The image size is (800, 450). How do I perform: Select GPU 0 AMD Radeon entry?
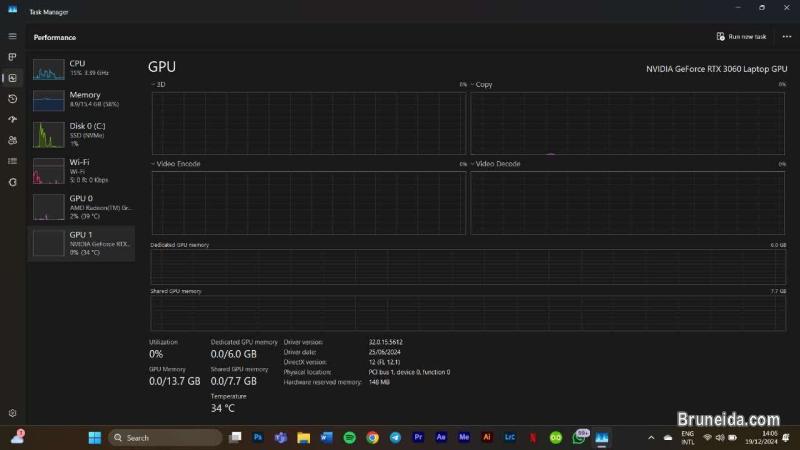pos(81,204)
